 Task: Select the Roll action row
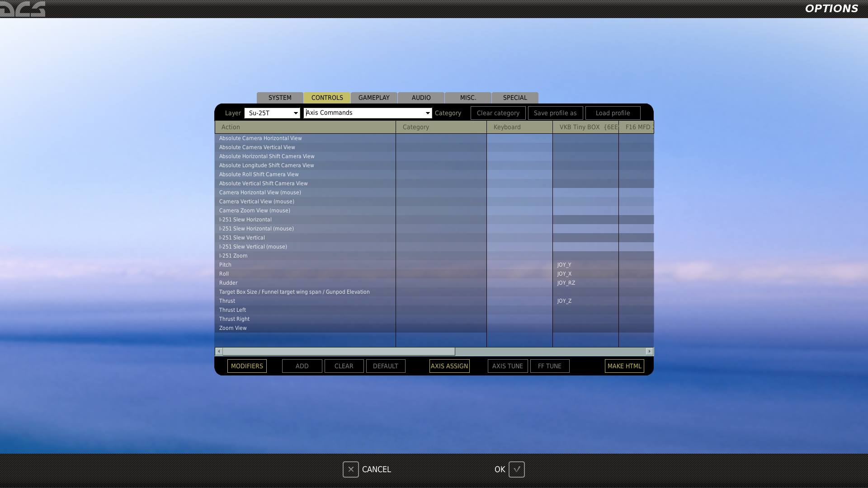(x=434, y=274)
